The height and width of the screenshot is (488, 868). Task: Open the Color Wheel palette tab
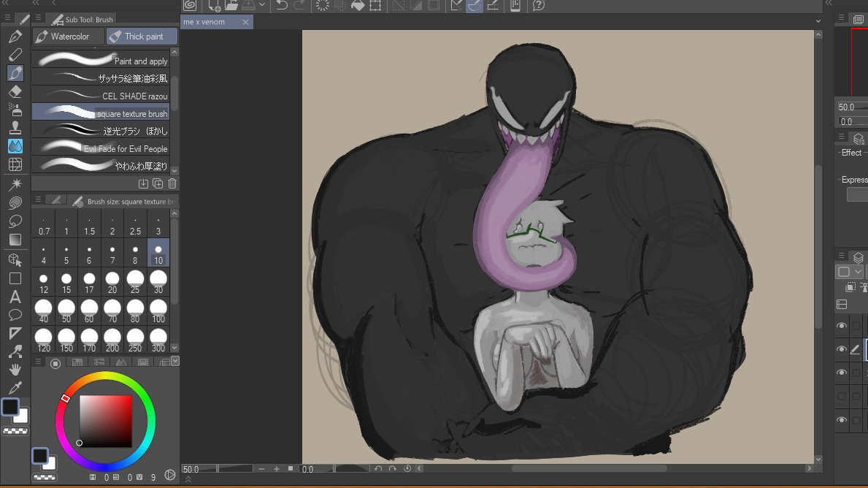pos(55,363)
